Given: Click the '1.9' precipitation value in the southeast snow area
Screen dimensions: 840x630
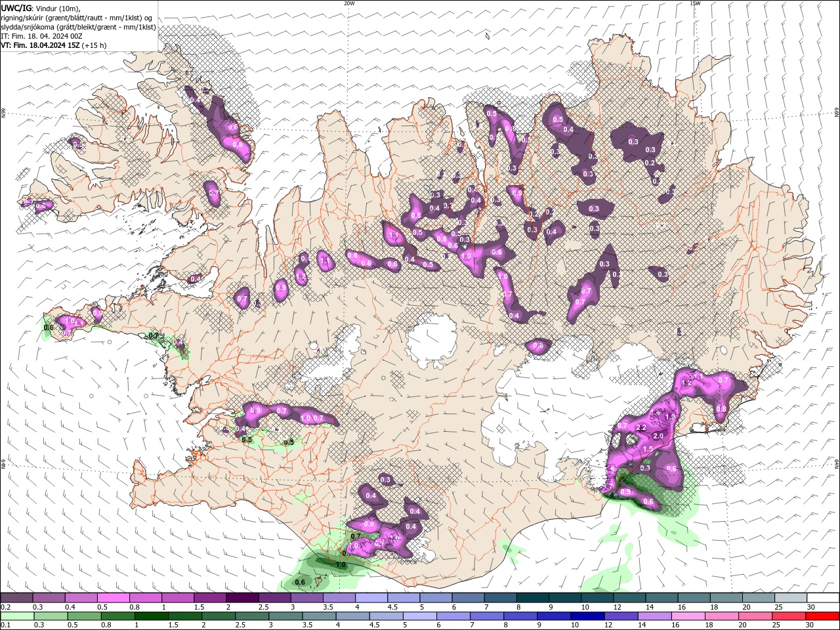Looking at the screenshot, I should (x=670, y=417).
